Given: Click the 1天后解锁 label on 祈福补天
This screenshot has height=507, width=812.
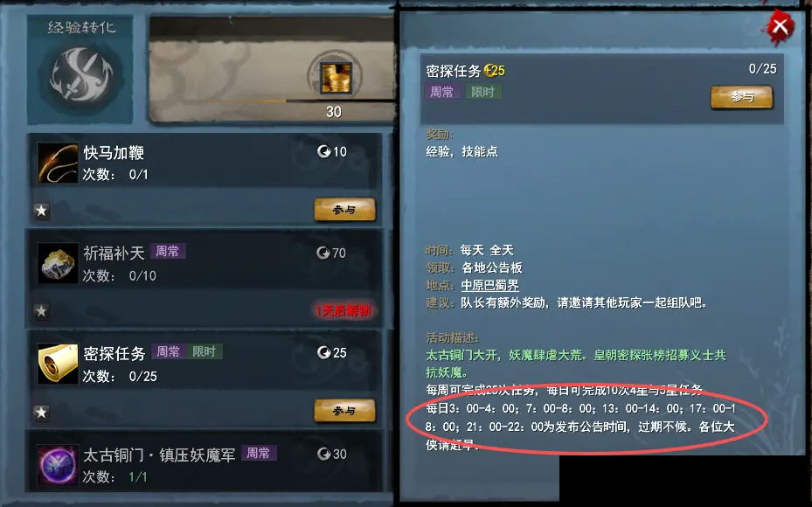Looking at the screenshot, I should click(x=344, y=310).
